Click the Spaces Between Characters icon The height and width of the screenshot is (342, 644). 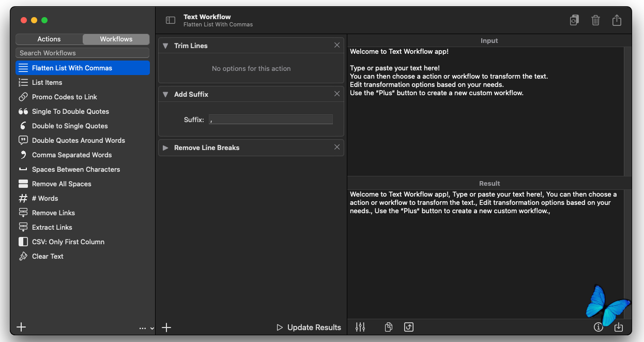[23, 170]
